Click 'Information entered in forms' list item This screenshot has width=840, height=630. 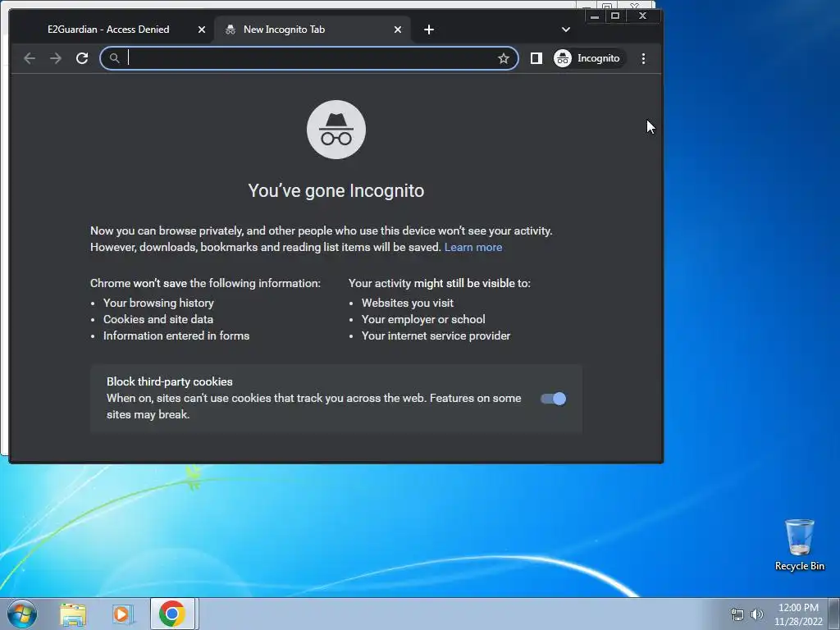tap(176, 336)
